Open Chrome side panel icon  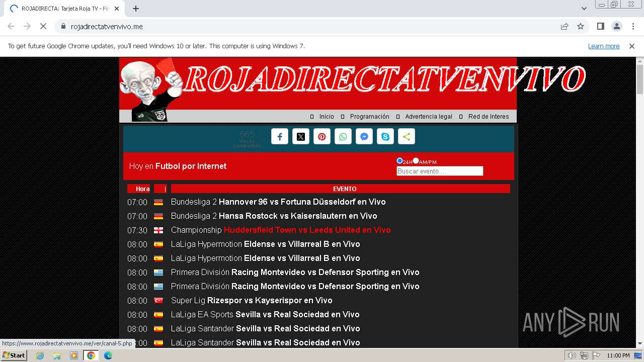(x=600, y=26)
